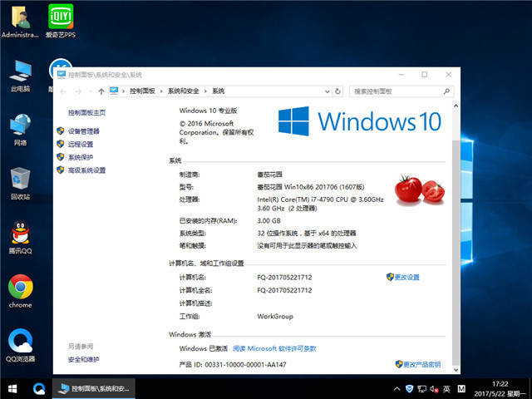Open the QQ Browser desktop icon
The height and width of the screenshot is (399, 532).
(x=20, y=345)
